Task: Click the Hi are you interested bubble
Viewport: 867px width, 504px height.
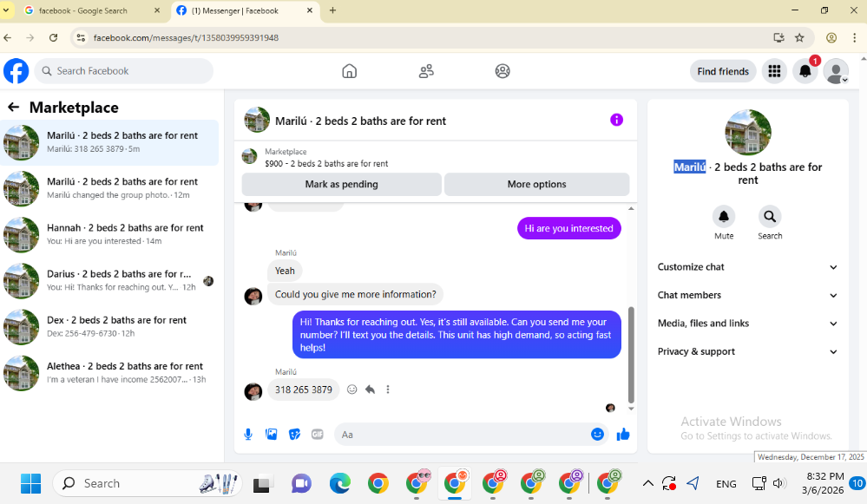Action: tap(569, 228)
